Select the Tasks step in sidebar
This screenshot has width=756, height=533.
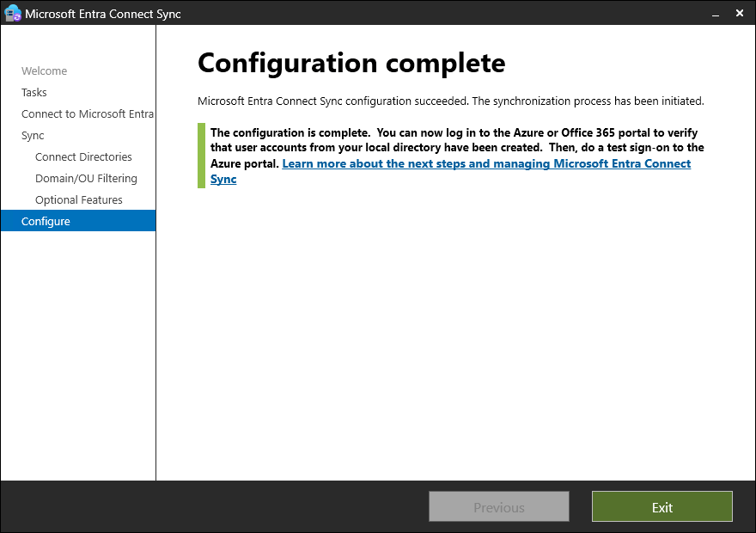click(x=34, y=93)
